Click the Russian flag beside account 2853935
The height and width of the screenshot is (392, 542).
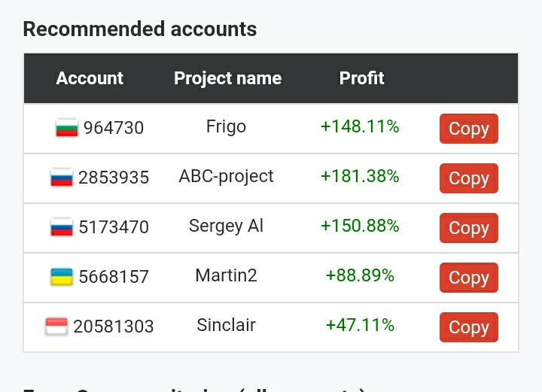[x=62, y=177]
